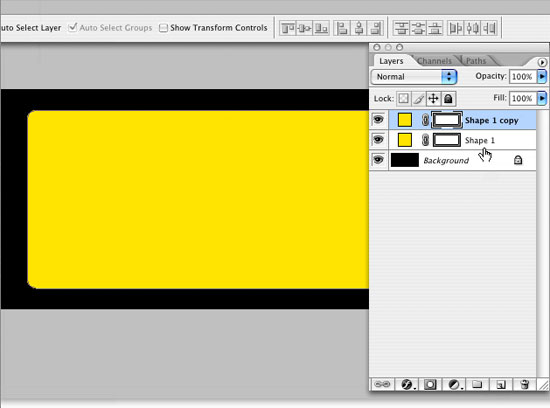The width and height of the screenshot is (550, 408).
Task: Click Align left edges icon
Action: (342, 28)
